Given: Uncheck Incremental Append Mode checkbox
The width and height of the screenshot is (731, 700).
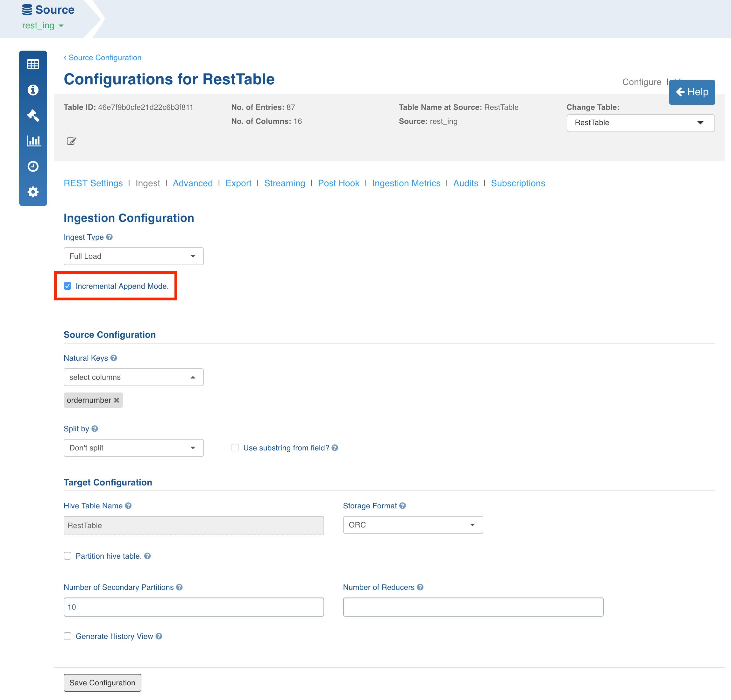Looking at the screenshot, I should click(67, 286).
